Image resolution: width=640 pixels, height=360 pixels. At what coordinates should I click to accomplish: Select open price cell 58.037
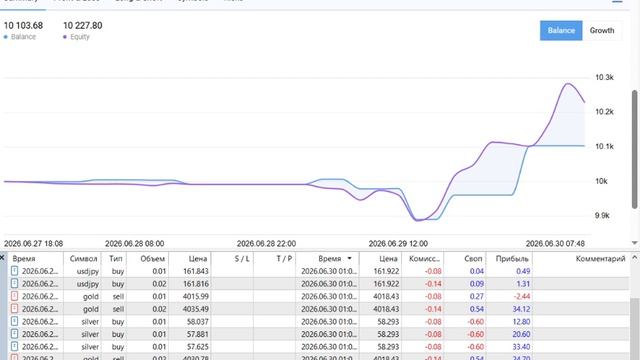pos(198,322)
